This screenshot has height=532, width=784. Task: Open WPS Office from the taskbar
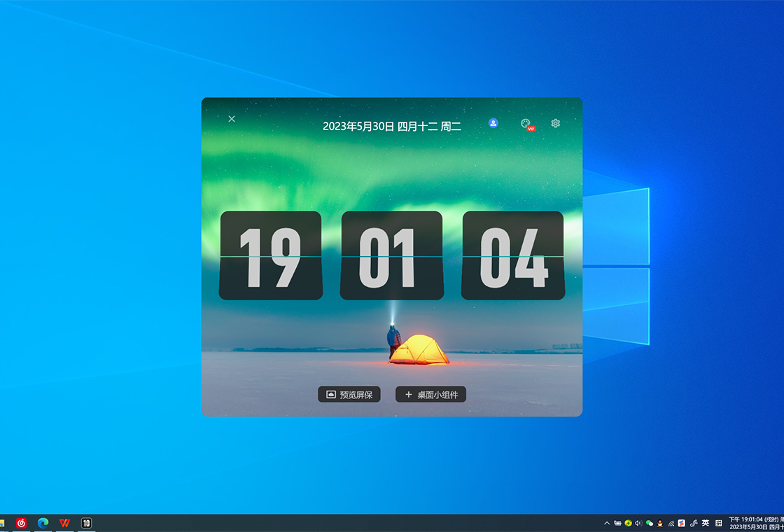[65, 523]
